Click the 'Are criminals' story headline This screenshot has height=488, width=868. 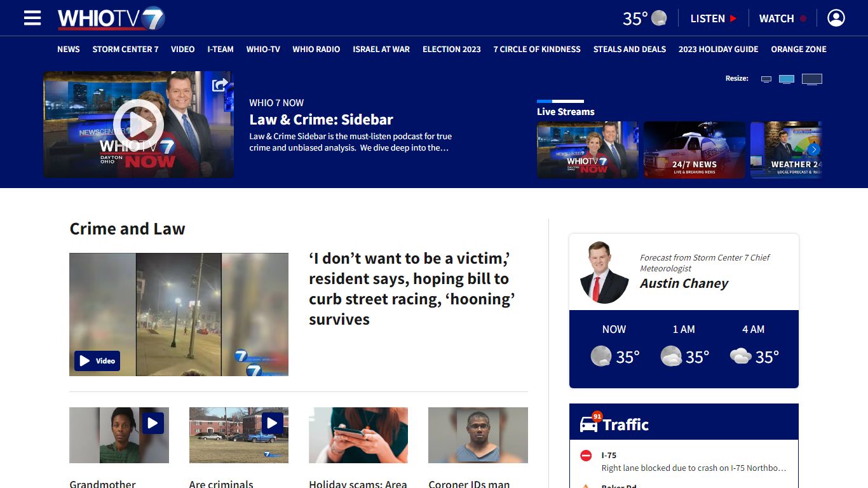click(x=221, y=484)
